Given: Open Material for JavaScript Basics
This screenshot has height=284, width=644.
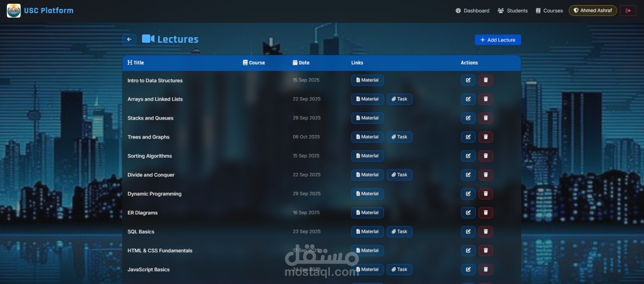Looking at the screenshot, I should click(x=367, y=269).
